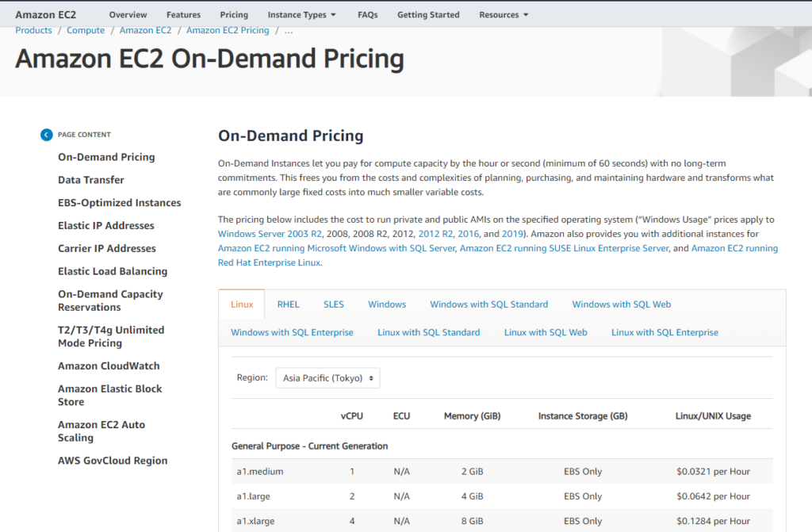Select the Linux pricing tab
The width and height of the screenshot is (812, 532).
tap(242, 304)
